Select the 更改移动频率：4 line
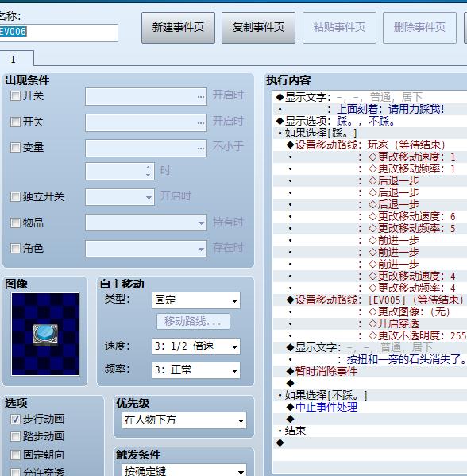 [x=369, y=288]
